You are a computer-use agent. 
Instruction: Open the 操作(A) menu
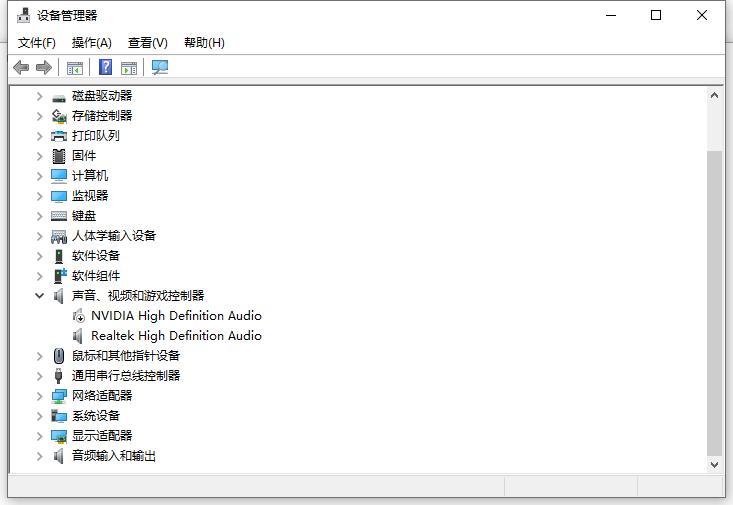92,43
